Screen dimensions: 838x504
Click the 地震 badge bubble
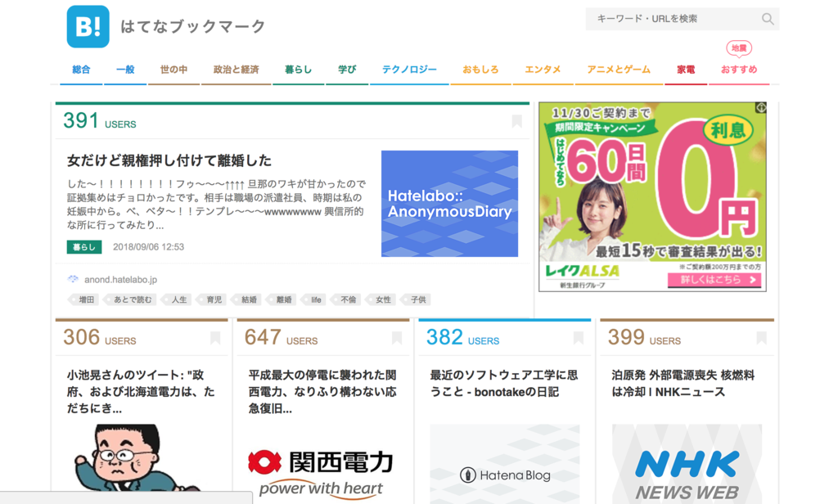point(739,48)
